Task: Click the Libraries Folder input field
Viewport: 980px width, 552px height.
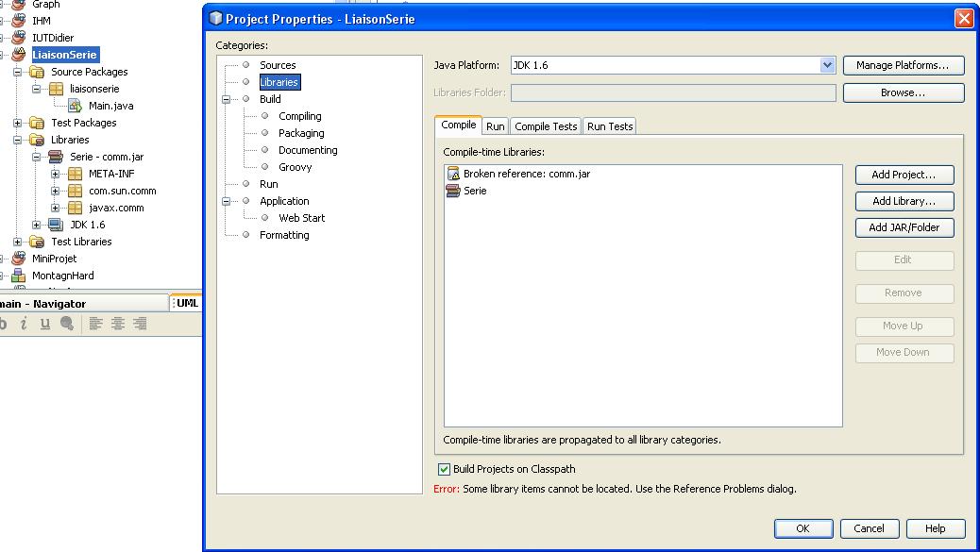Action: tap(673, 93)
